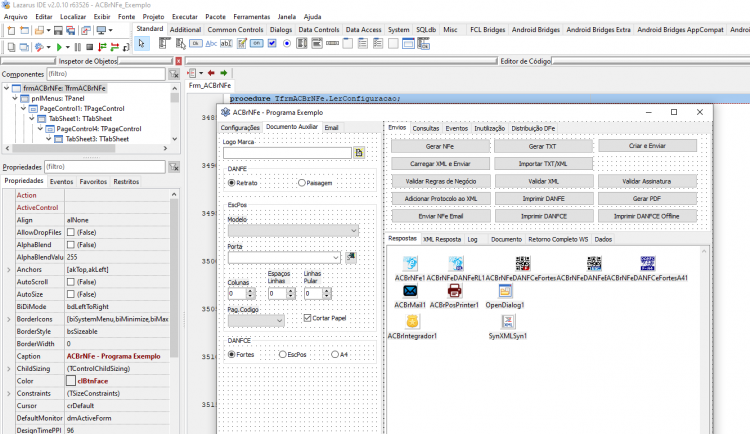The width and height of the screenshot is (750, 434).
Task: Click the Save All toolbar icon
Action: pos(71,31)
